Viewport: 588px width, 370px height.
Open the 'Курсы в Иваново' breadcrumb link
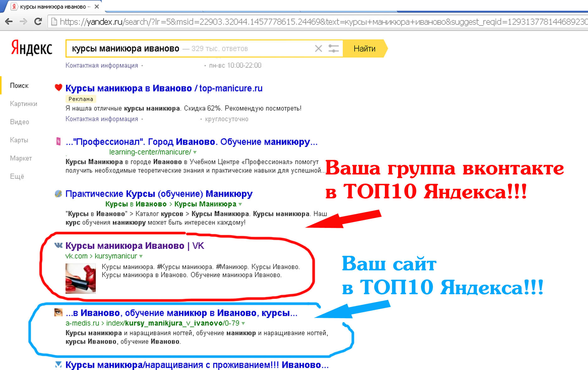[x=136, y=204]
